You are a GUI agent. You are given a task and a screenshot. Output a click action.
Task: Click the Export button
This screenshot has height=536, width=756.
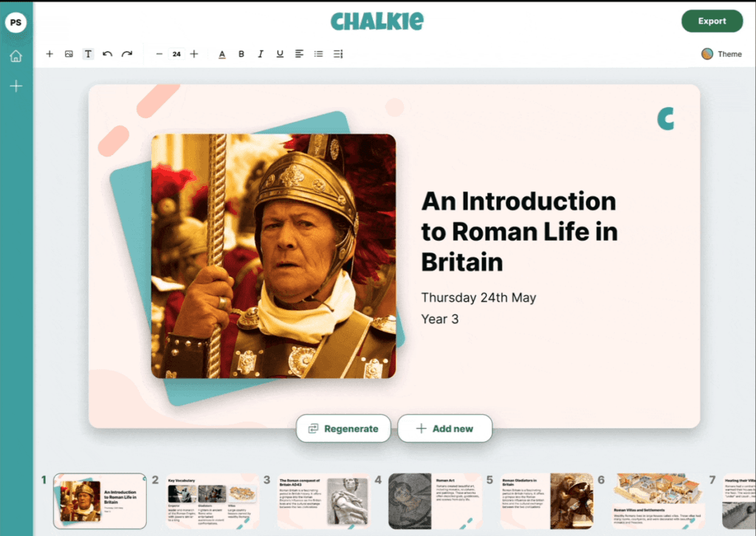pos(712,21)
